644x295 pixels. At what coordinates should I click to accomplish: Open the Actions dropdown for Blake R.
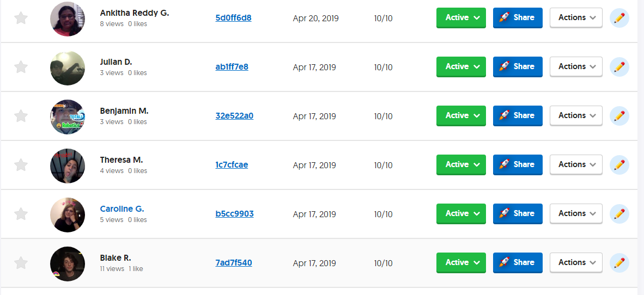click(x=576, y=262)
